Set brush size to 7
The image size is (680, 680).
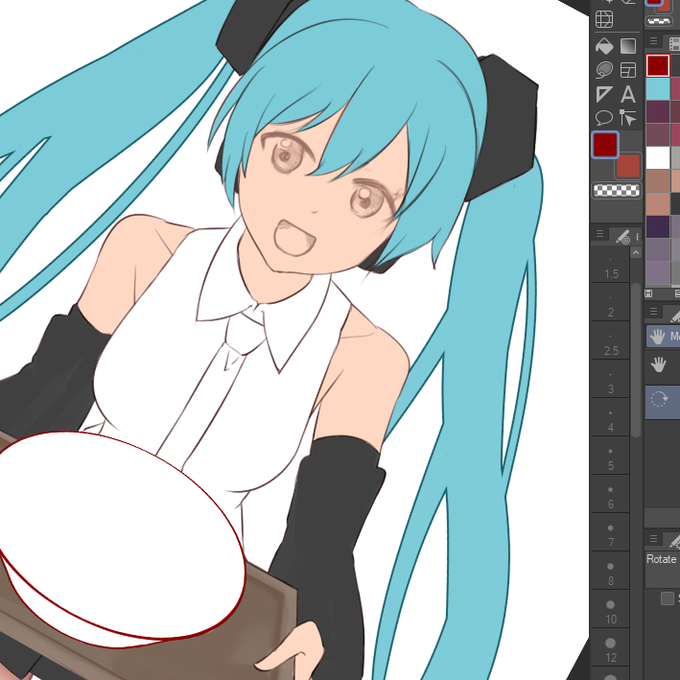pos(611,532)
